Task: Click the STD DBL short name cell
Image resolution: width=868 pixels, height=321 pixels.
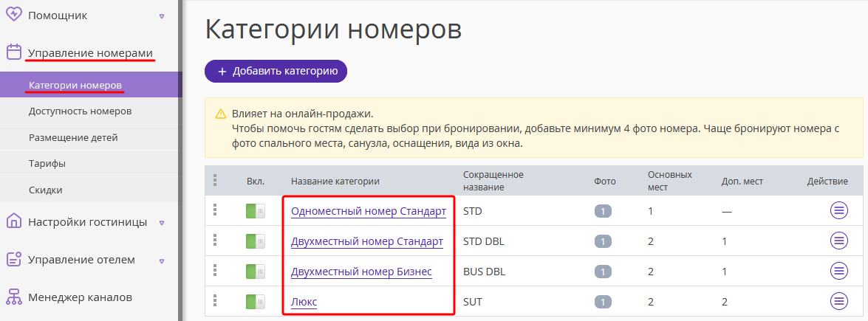Action: click(483, 242)
